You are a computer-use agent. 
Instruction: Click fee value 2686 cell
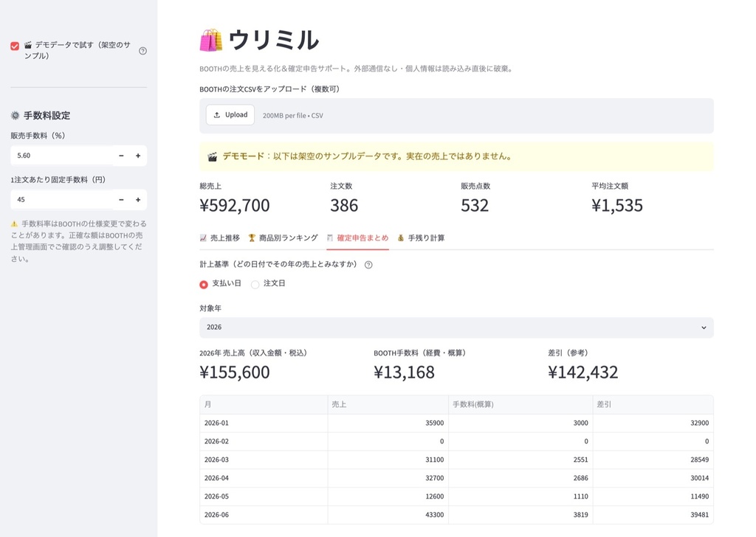coord(520,478)
